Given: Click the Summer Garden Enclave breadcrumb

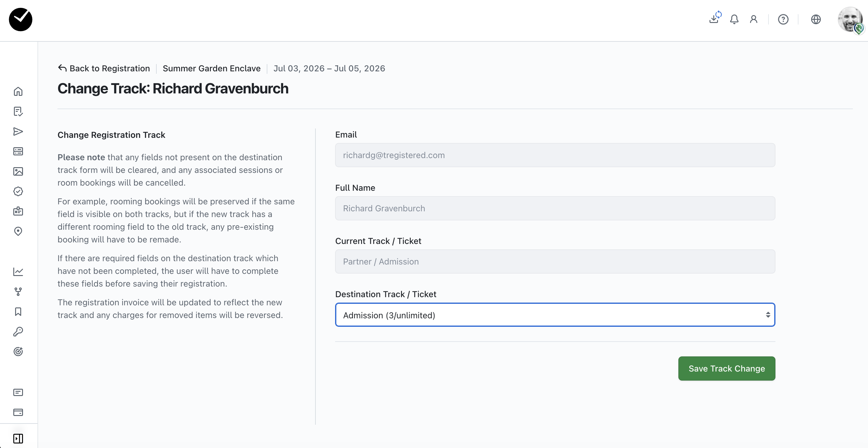Looking at the screenshot, I should tap(211, 68).
